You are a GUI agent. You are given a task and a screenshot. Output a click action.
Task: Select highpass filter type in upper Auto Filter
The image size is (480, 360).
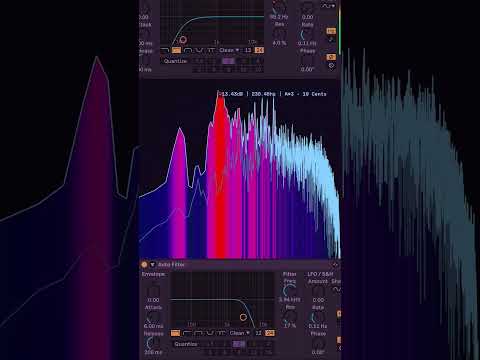pyautogui.click(x=176, y=50)
